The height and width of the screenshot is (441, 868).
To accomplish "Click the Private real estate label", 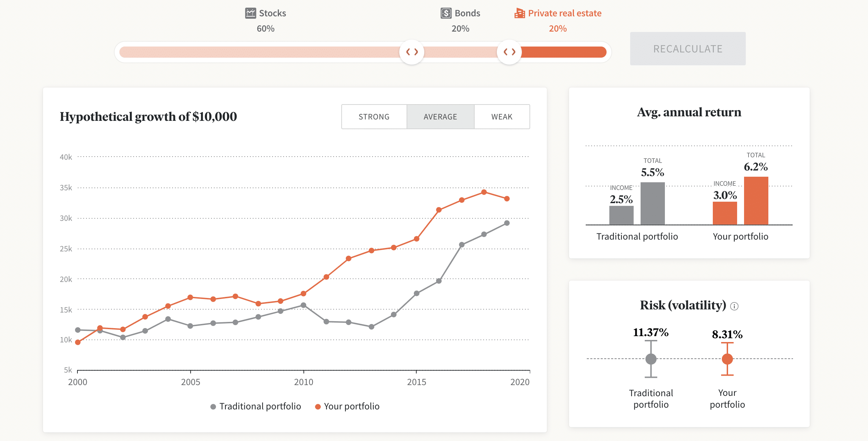I will tap(565, 13).
